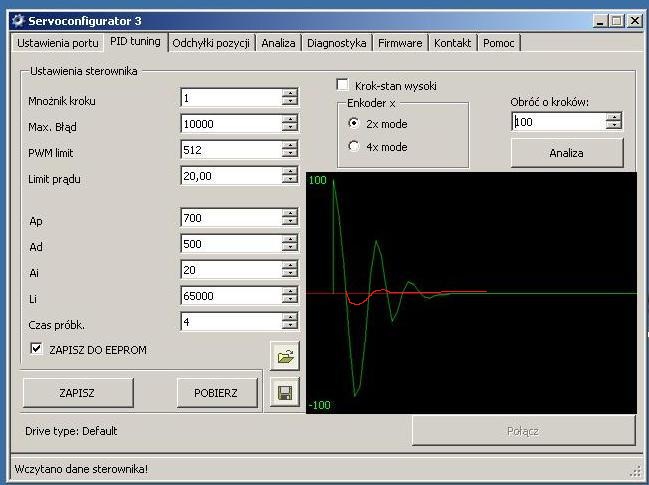Click the Ad field showing 500
Image resolution: width=649 pixels, height=485 pixels.
coord(231,244)
